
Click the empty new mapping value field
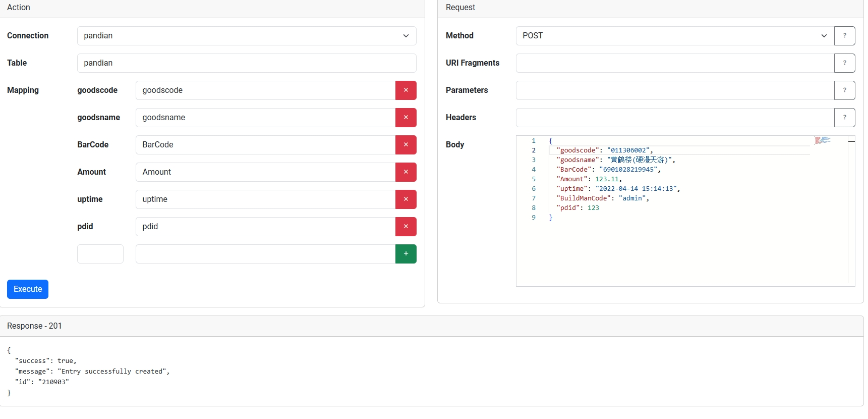point(265,254)
